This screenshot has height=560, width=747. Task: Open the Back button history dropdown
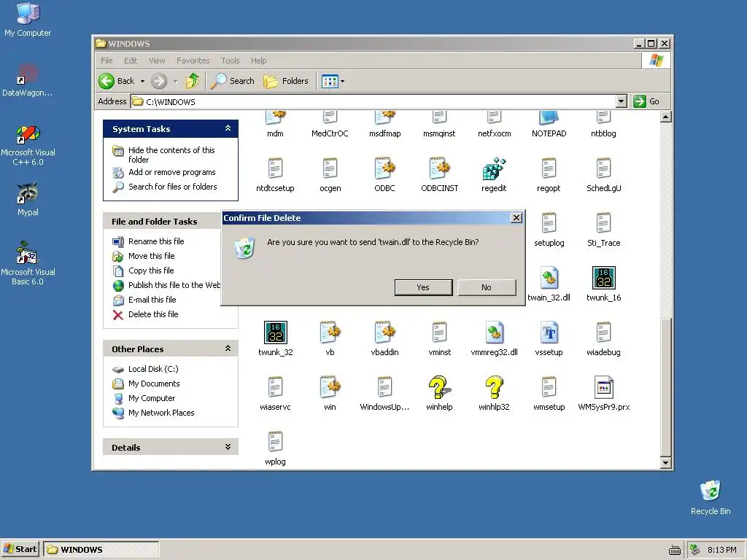pos(142,82)
